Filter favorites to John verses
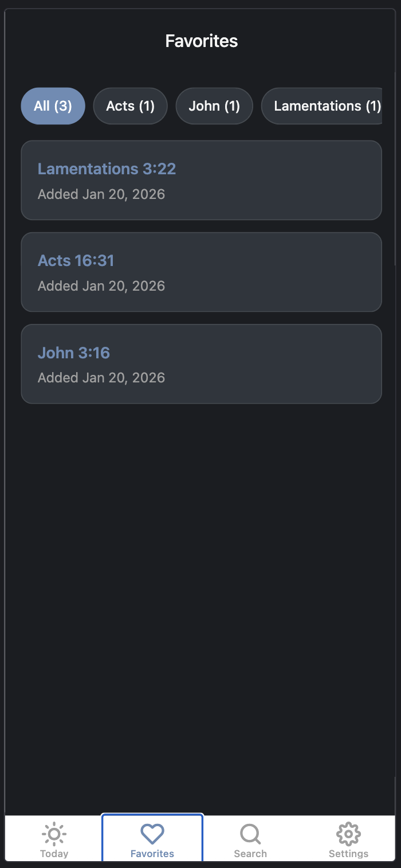This screenshot has width=401, height=868. pyautogui.click(x=214, y=106)
